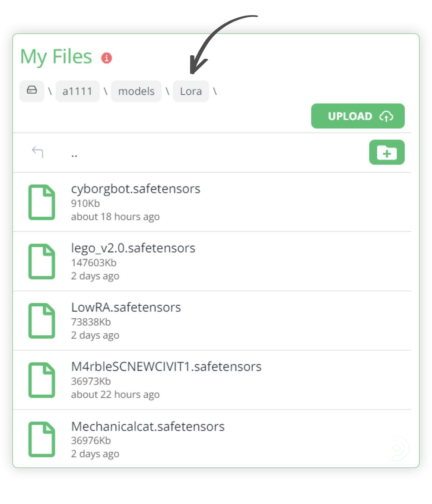This screenshot has width=432, height=504.
Task: Open the Lora breadcrumb folder
Action: (x=191, y=91)
